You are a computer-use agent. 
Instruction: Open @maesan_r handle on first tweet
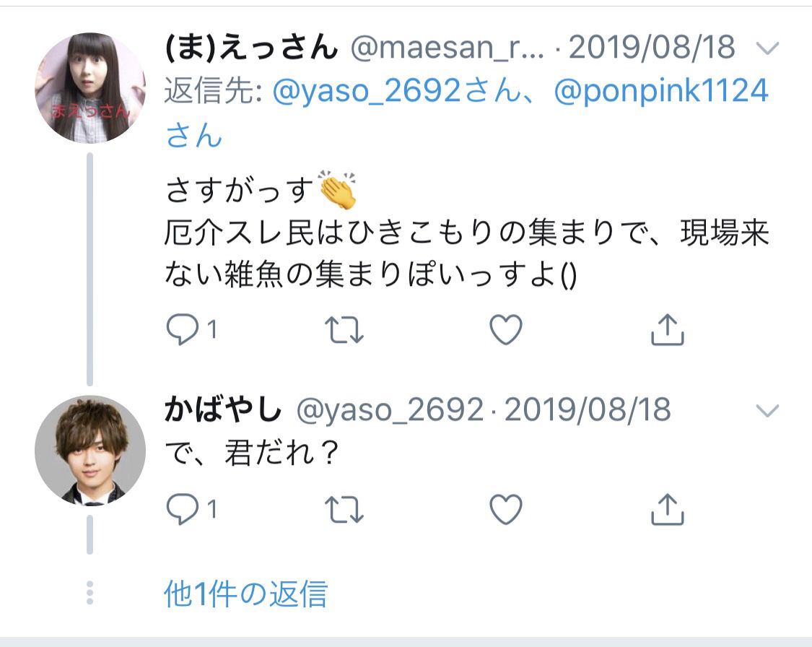448,48
